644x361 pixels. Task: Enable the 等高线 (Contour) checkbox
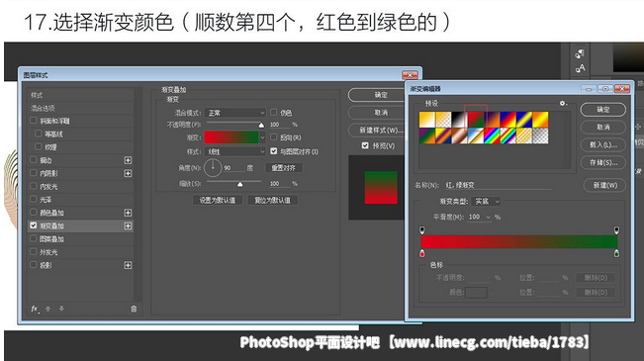pyautogui.click(x=39, y=134)
